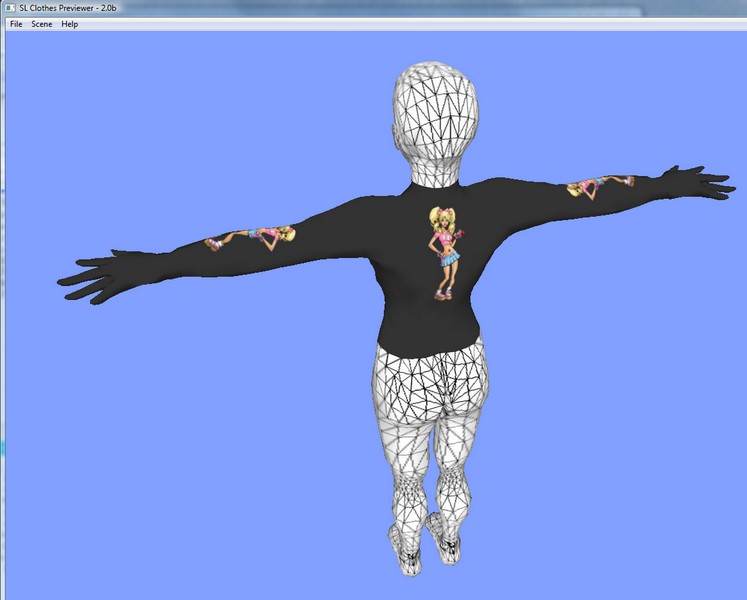
Task: Click the avatar's black-gloved hand on the lower arm
Action: (x=100, y=277)
